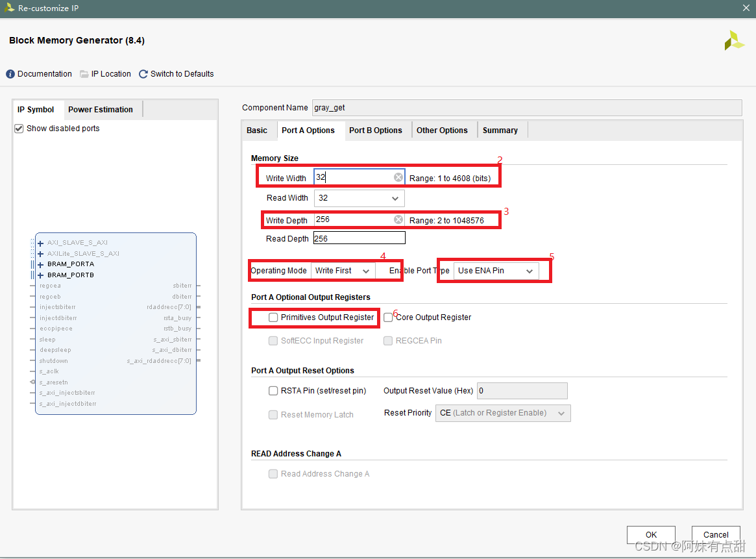Select the s_axi_injectsbiterr port label
Viewport: 756px width, 559px height.
click(67, 393)
